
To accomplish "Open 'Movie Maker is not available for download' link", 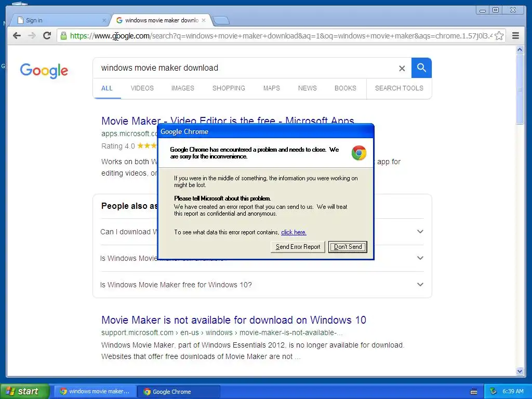I will pos(234,320).
